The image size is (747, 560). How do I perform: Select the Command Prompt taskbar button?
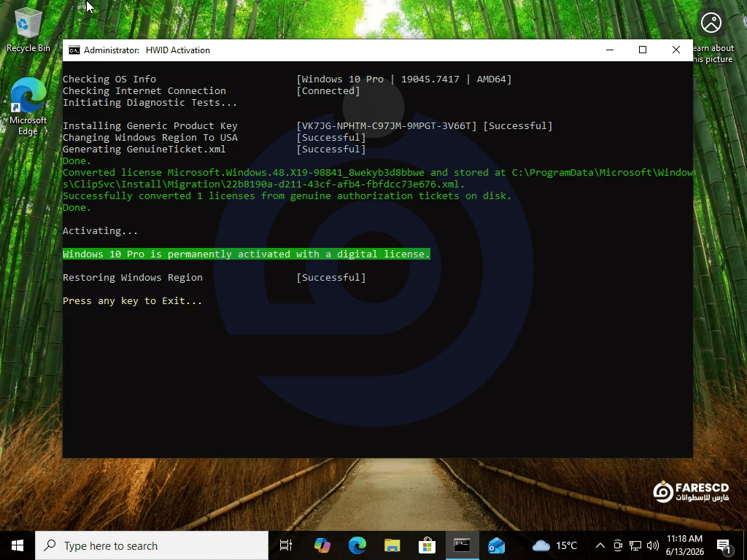(462, 545)
